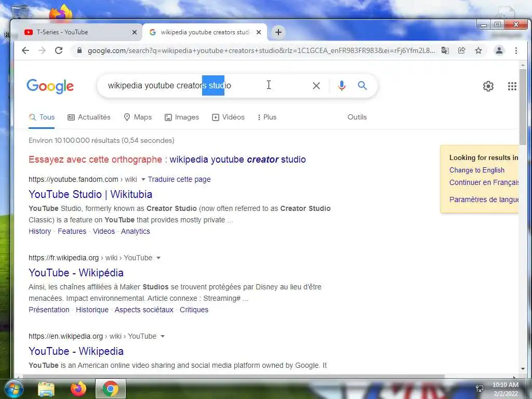532x399 pixels.
Task: Click the network tray icon
Action: 480,389
